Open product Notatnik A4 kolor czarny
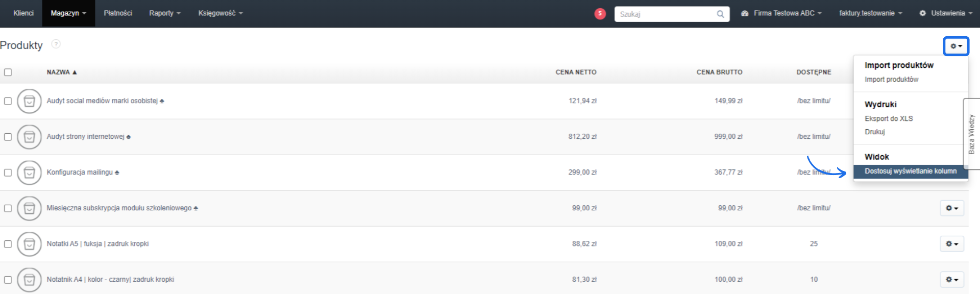 click(x=110, y=280)
